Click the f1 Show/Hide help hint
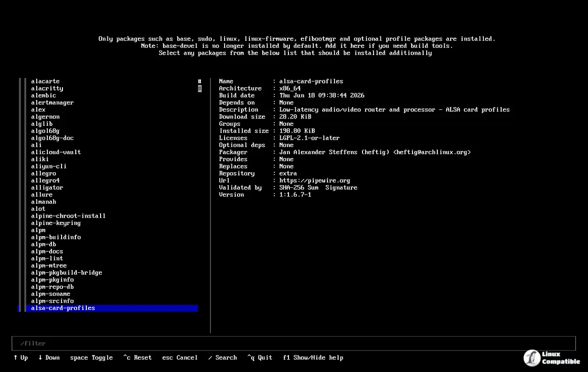This screenshot has width=588, height=372. point(313,358)
